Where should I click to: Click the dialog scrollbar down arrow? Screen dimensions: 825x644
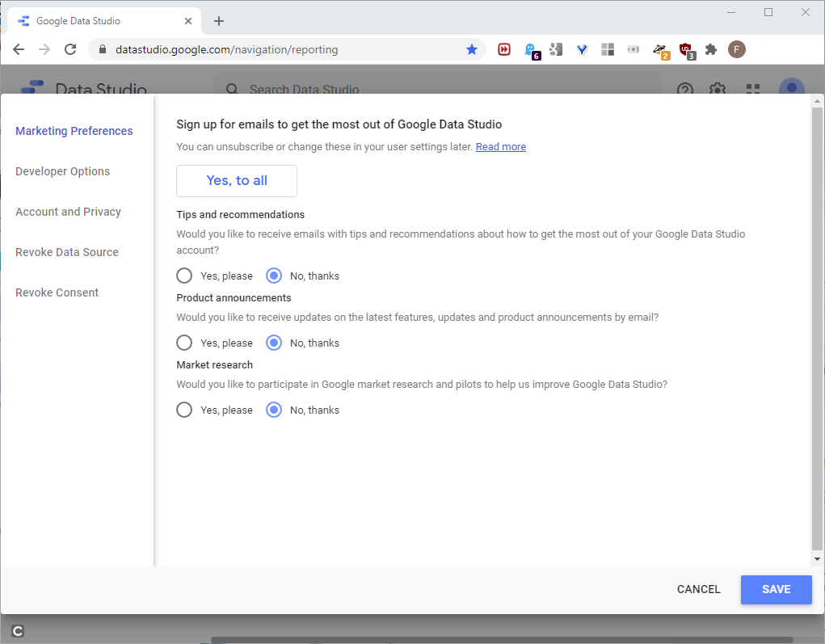tap(817, 558)
